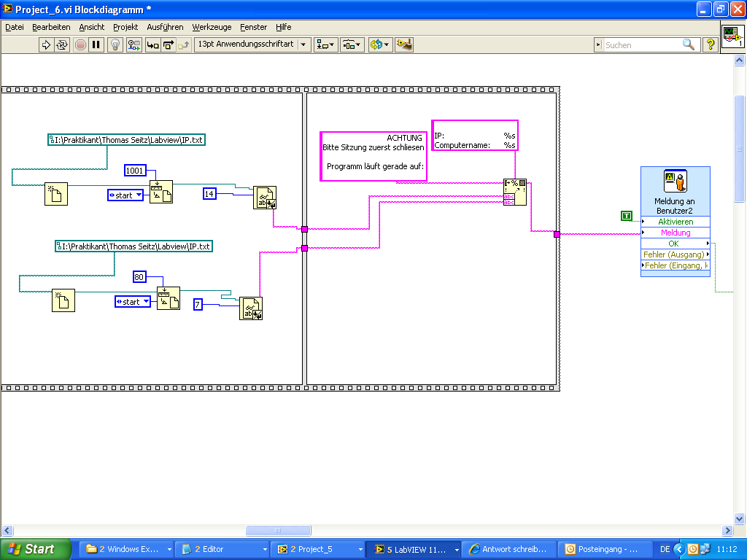
Task: Open the Posteingang taskbar item
Action: pyautogui.click(x=604, y=549)
